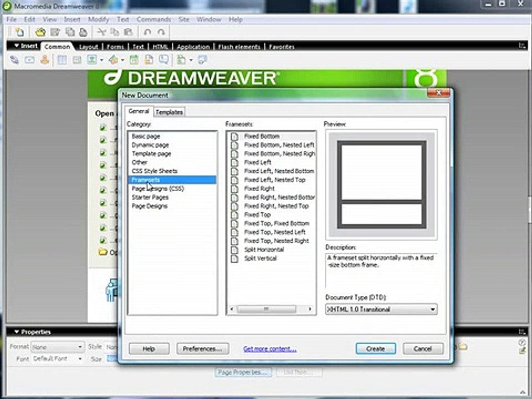532x399 pixels.
Task: Click the Server-Side Include icon
Action: 149,60
